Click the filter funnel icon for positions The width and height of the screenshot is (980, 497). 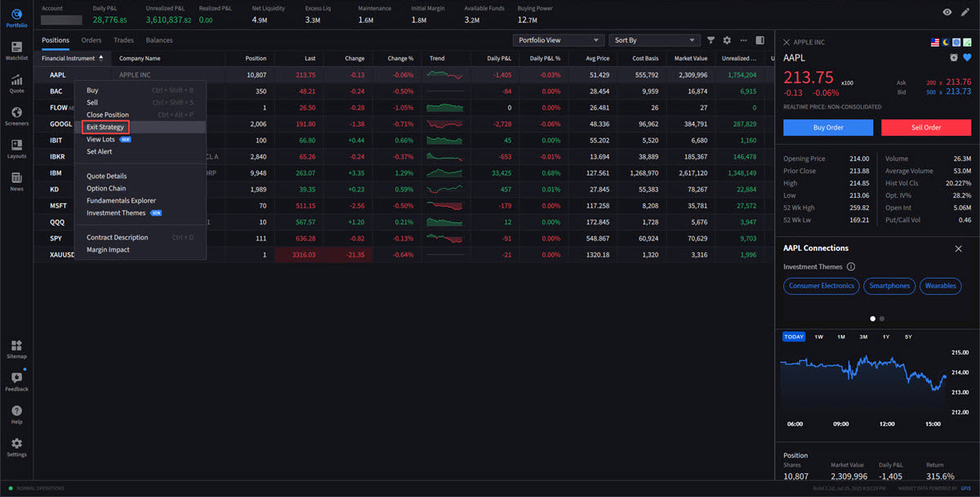point(710,40)
